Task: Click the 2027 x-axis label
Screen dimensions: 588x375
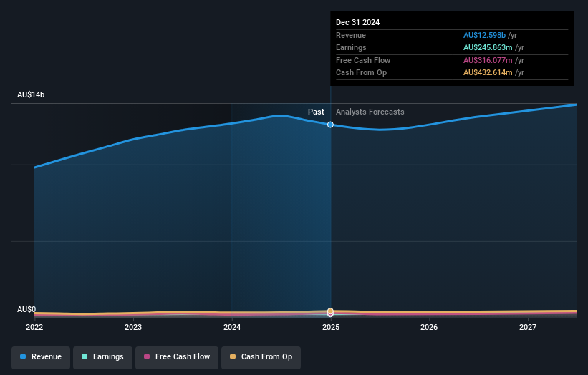Action: pos(528,327)
